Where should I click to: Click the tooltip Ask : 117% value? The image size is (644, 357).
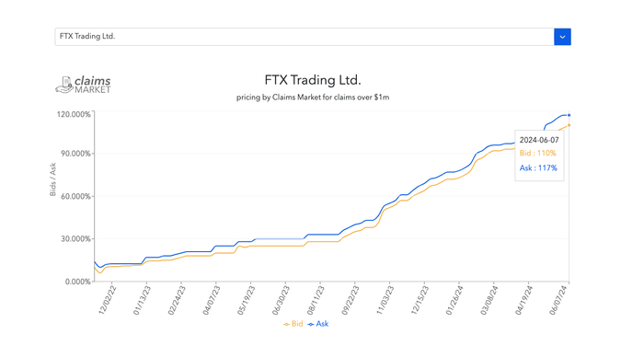pyautogui.click(x=538, y=168)
